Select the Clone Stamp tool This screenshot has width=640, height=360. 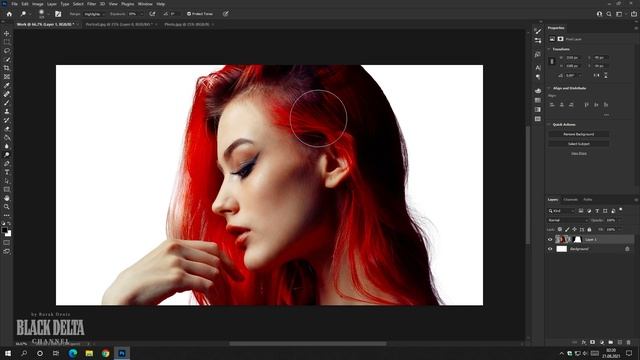pos(7,111)
